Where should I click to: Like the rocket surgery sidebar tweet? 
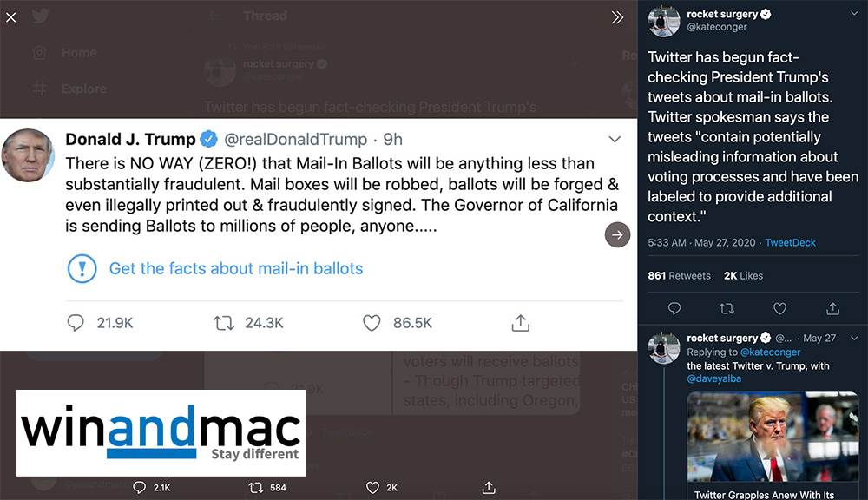[779, 308]
